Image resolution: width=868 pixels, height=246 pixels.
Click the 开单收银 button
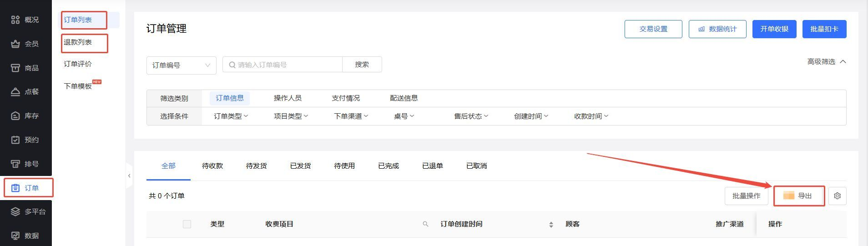(x=774, y=29)
